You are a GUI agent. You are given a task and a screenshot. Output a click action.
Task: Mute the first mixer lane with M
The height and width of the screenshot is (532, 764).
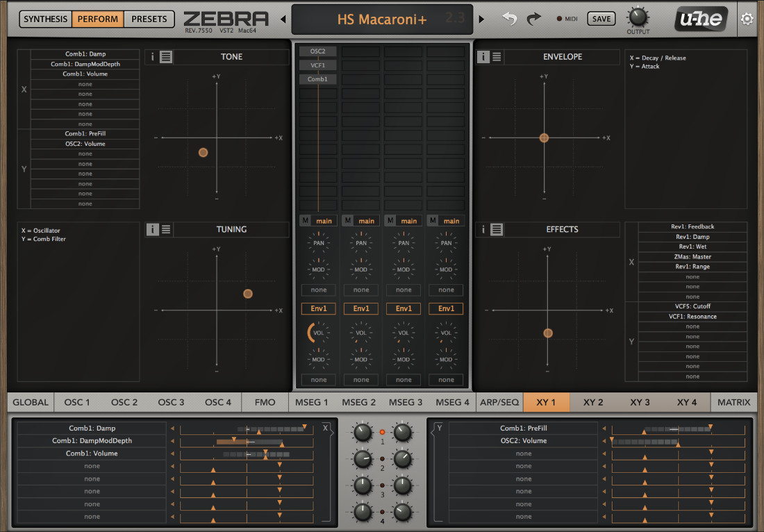(x=304, y=221)
